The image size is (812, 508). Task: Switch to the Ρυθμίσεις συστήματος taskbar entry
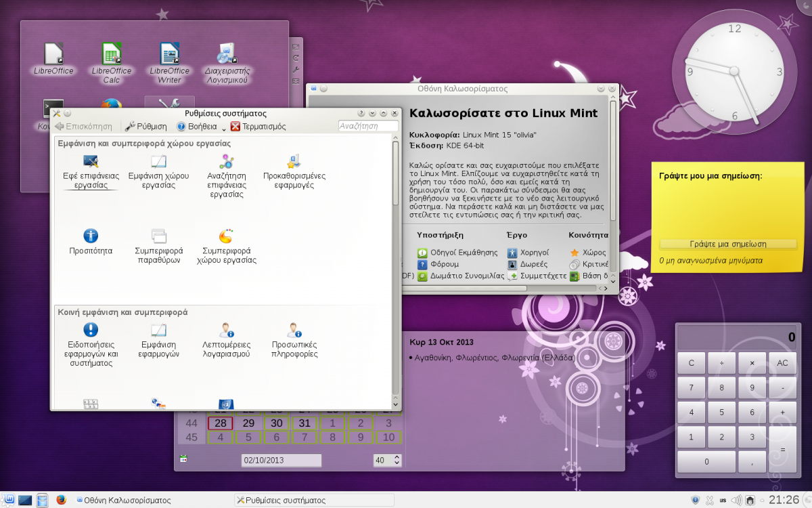click(314, 500)
